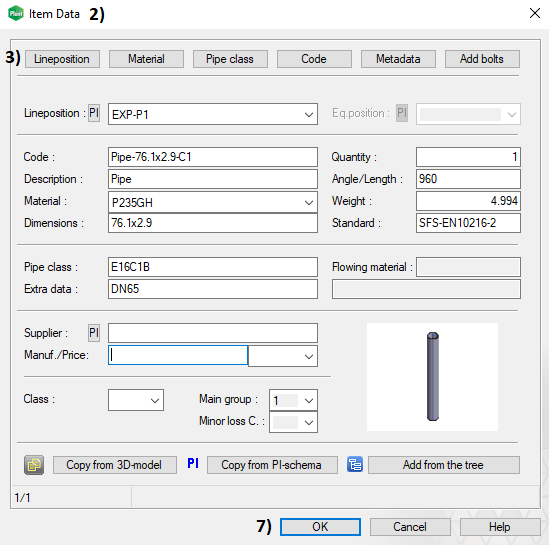Screen dimensions: 549x545
Task: Click the blue PI icon near Copy from PI-schema
Action: click(x=193, y=463)
